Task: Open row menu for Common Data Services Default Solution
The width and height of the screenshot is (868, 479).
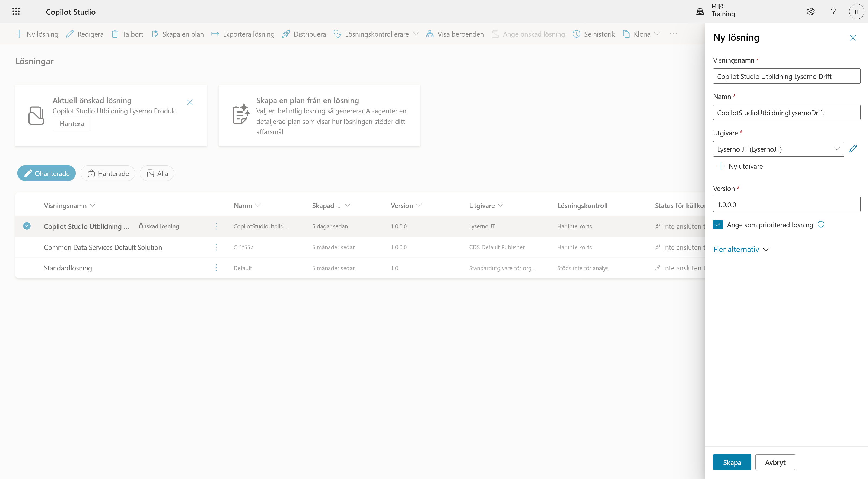Action: (x=216, y=247)
